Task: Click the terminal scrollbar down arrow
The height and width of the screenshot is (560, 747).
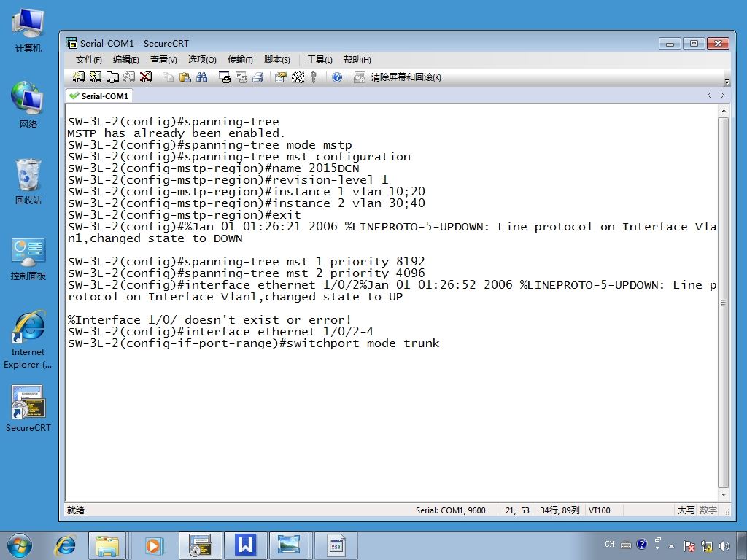Action: (x=723, y=495)
